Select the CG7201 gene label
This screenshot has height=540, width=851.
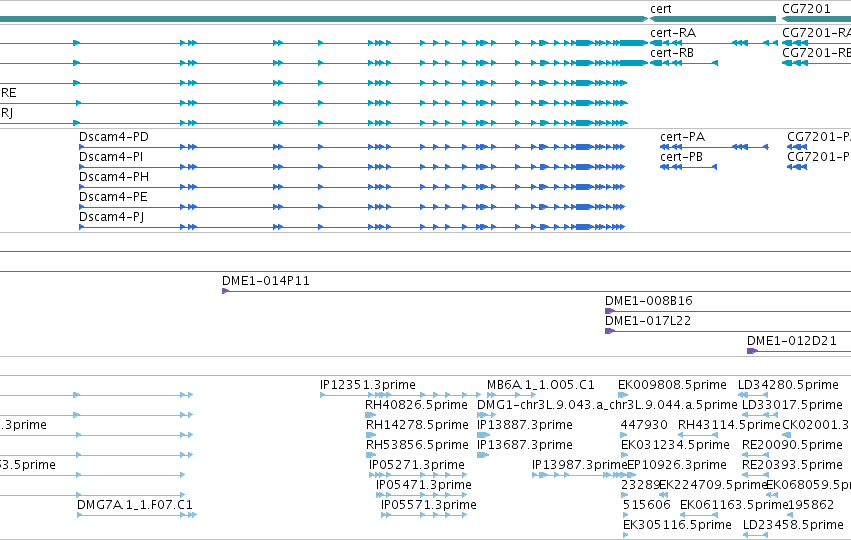point(806,9)
